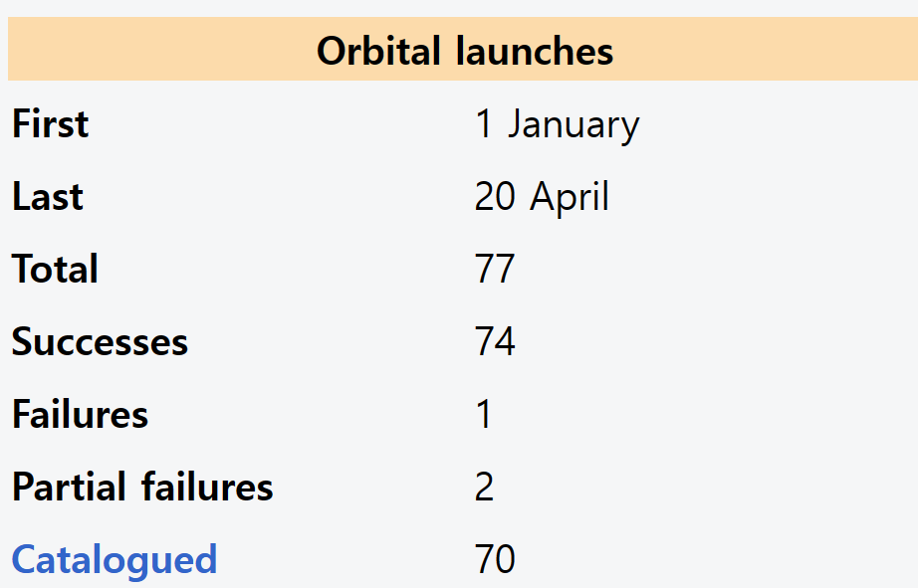The image size is (918, 588).
Task: Click the 1 January date value
Action: coord(557,125)
